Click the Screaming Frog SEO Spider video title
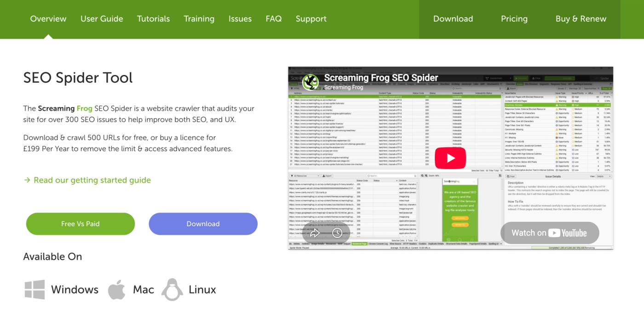The width and height of the screenshot is (644, 313). point(381,78)
